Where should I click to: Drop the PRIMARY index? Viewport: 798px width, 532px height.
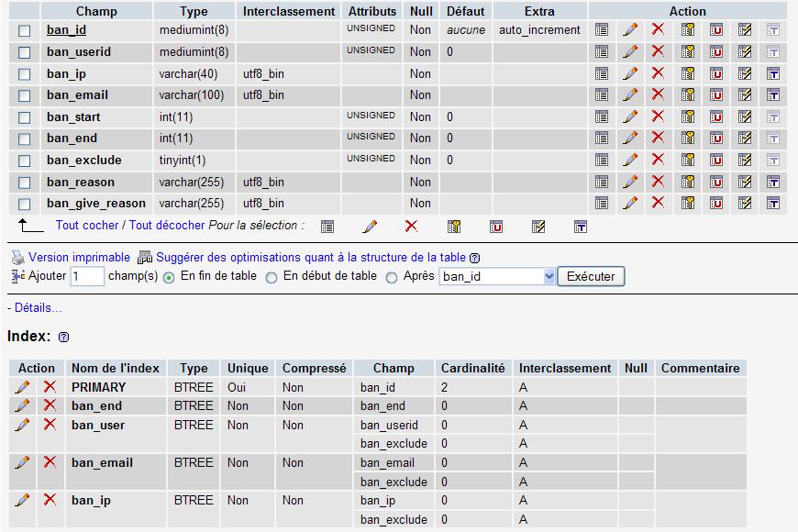[x=50, y=386]
